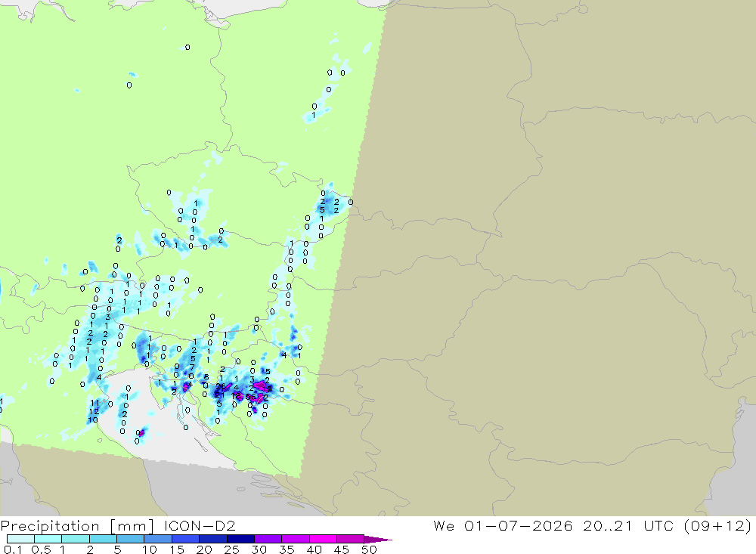Click the '12' precipitation value below '11'

pos(94,411)
